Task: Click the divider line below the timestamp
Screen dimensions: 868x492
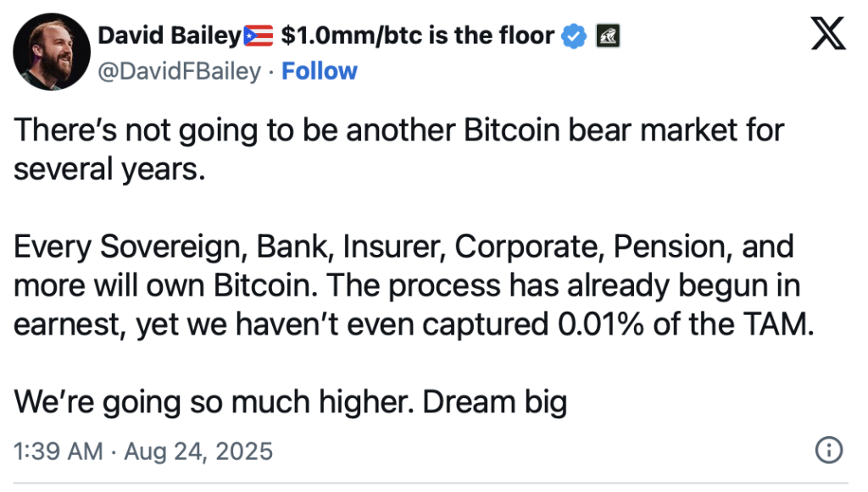Action: [x=431, y=484]
